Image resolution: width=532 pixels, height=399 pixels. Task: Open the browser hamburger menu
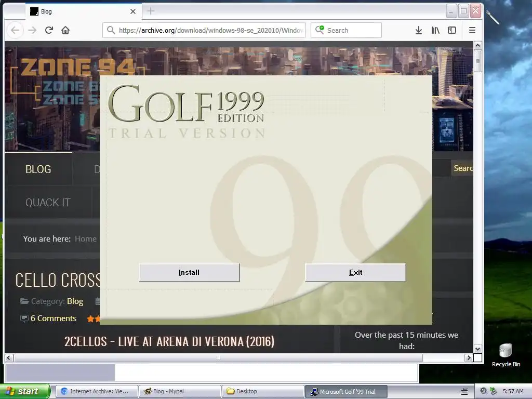pyautogui.click(x=472, y=30)
